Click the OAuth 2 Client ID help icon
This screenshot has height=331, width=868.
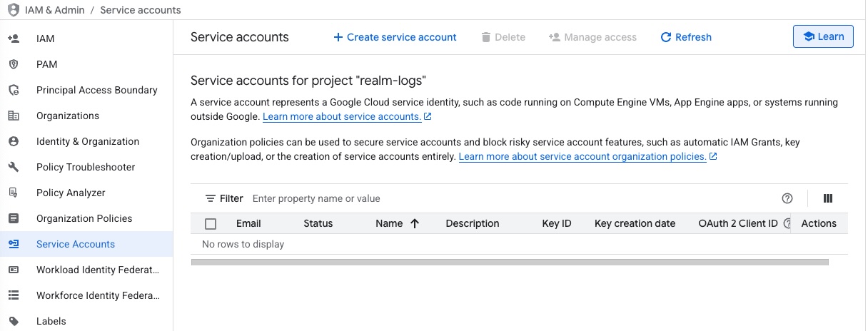[787, 223]
